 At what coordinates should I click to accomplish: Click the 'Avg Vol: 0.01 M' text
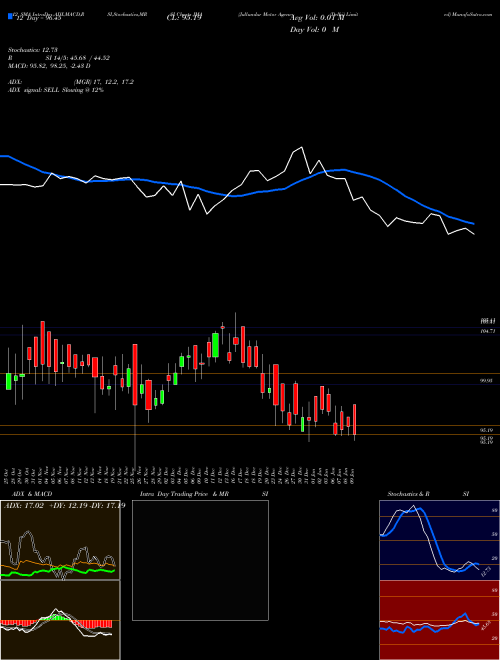click(x=317, y=18)
